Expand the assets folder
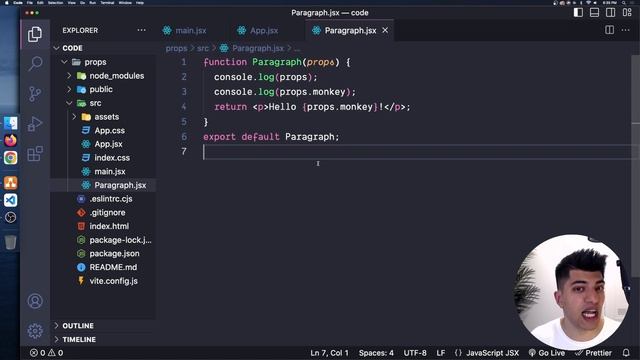 click(x=106, y=117)
